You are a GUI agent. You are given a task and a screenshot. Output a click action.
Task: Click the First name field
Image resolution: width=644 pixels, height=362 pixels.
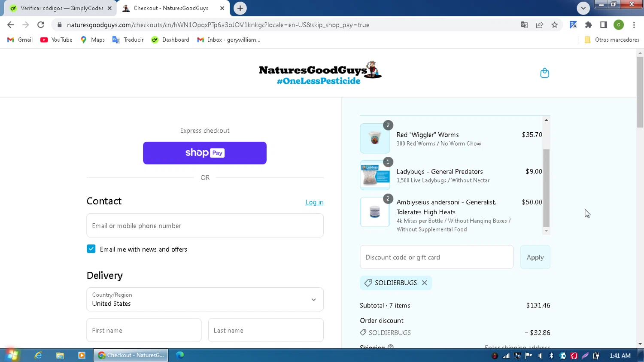coord(144,330)
